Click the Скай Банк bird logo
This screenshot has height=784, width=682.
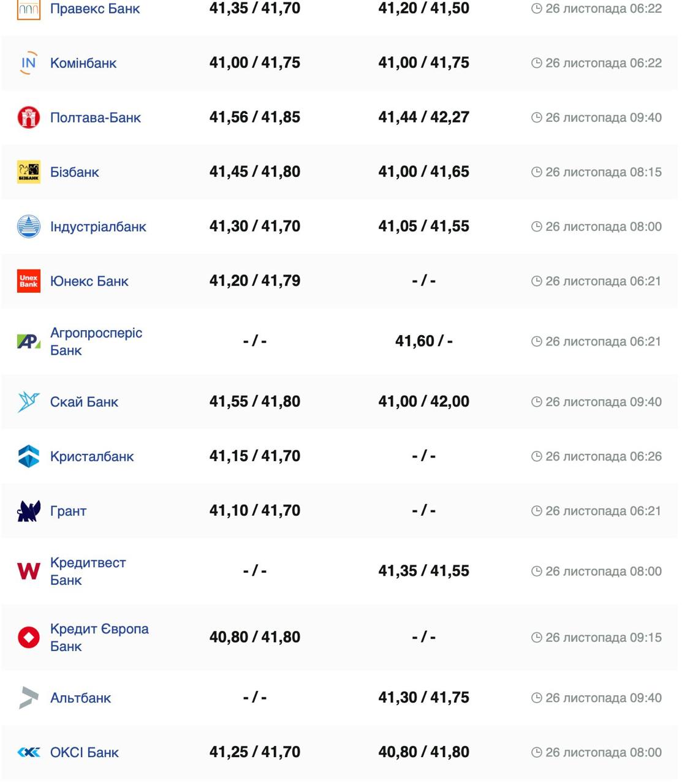click(29, 402)
